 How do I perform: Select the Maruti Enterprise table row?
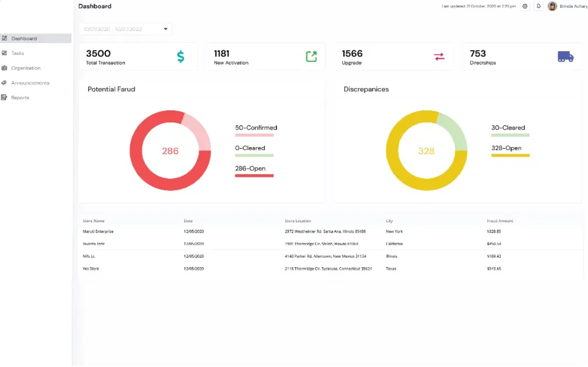tap(98, 231)
